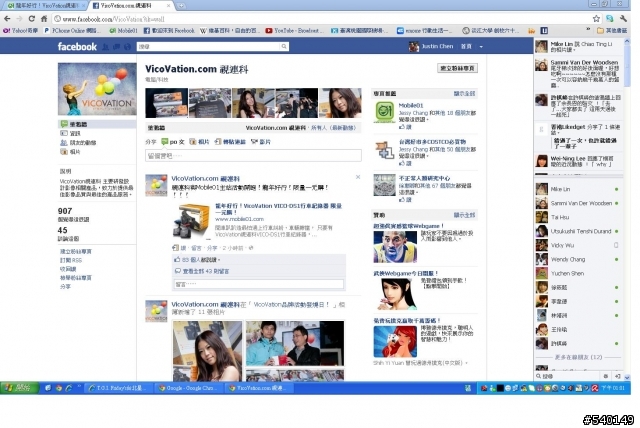Open chat with Tai Hsu
This screenshot has width=640, height=428.
point(578,217)
